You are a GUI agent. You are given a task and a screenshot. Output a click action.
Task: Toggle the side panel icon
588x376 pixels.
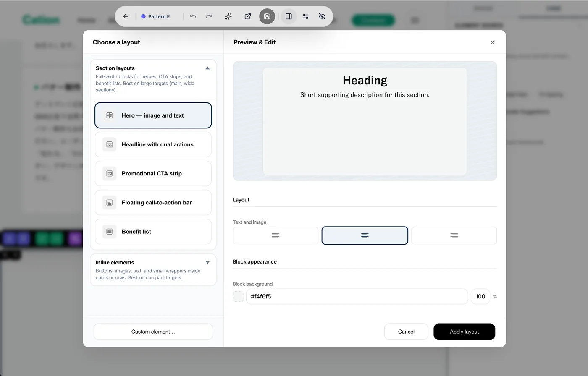point(289,16)
